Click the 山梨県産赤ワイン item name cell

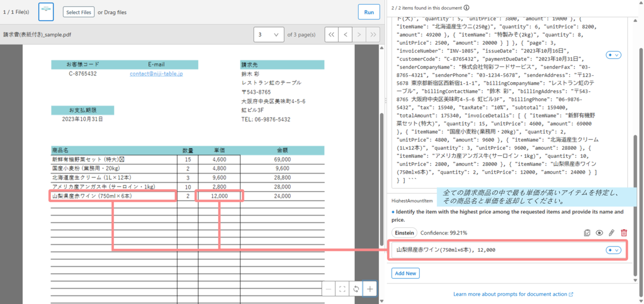coord(114,196)
